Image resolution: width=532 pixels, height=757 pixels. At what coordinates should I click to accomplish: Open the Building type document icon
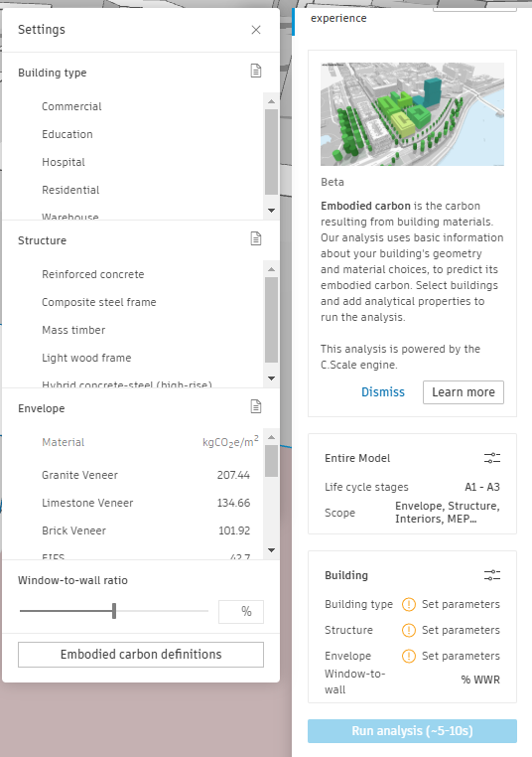coord(256,71)
